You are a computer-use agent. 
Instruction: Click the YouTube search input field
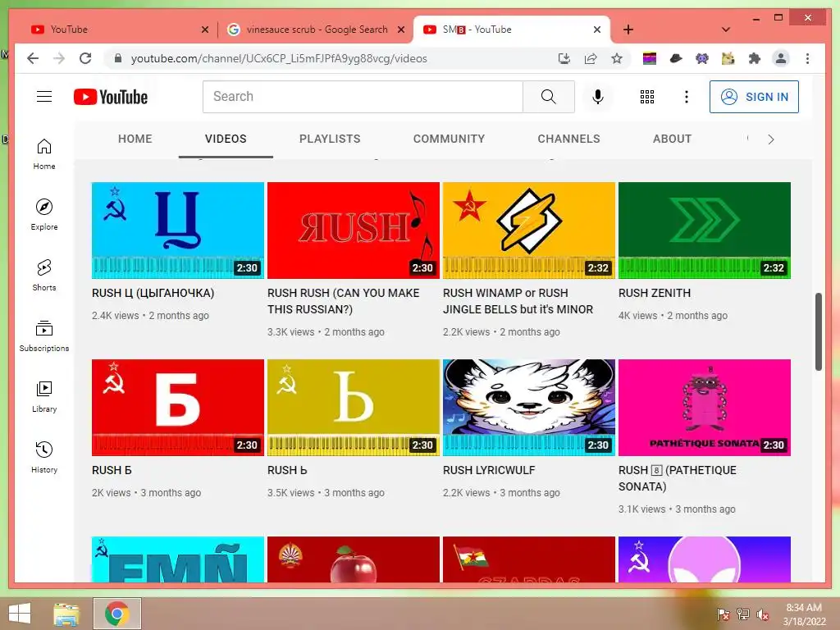363,97
